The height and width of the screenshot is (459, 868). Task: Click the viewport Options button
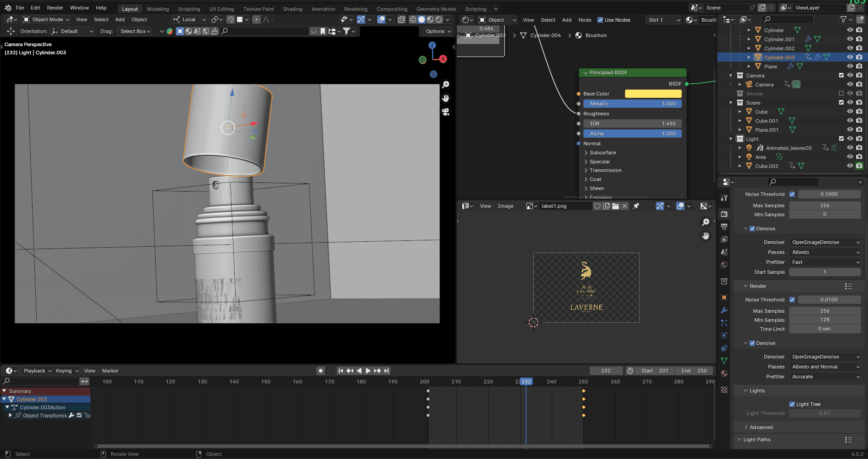pos(438,31)
